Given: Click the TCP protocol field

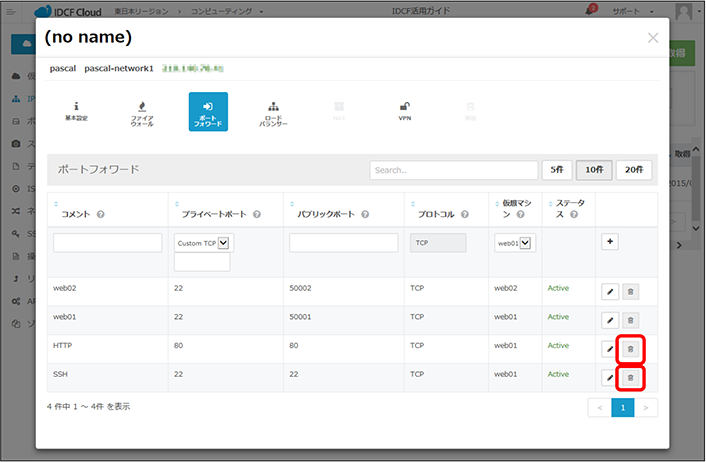Looking at the screenshot, I should [438, 243].
